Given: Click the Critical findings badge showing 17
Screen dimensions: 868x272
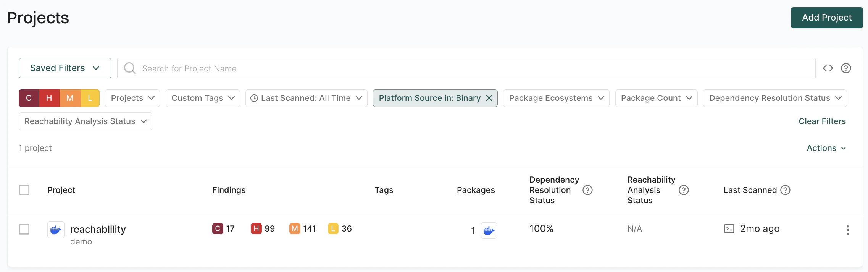Looking at the screenshot, I should (223, 228).
